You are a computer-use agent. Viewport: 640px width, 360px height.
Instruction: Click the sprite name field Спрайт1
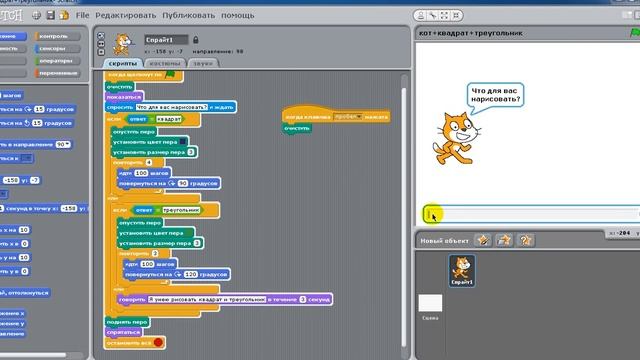(x=166, y=40)
